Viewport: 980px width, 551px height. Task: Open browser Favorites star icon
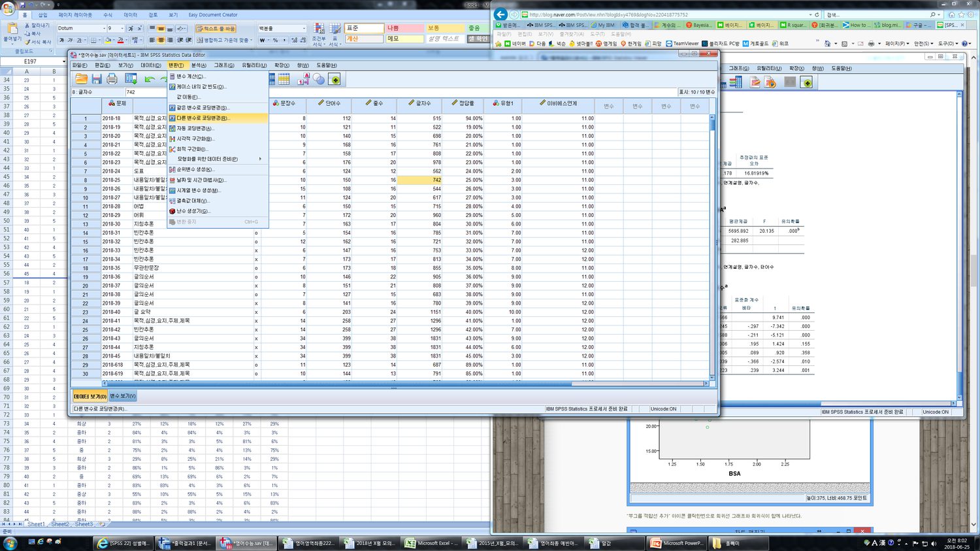click(x=961, y=14)
